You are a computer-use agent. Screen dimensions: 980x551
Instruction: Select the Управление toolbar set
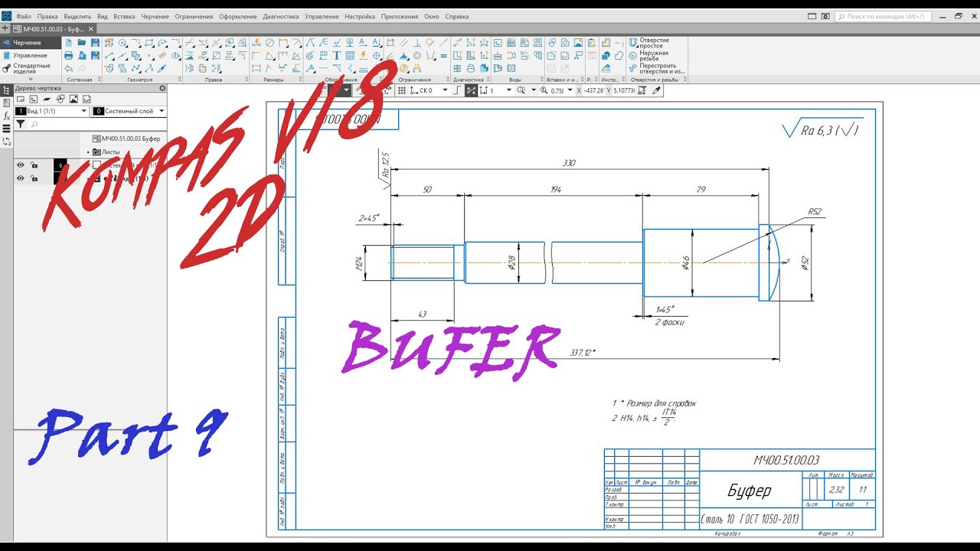click(x=31, y=55)
